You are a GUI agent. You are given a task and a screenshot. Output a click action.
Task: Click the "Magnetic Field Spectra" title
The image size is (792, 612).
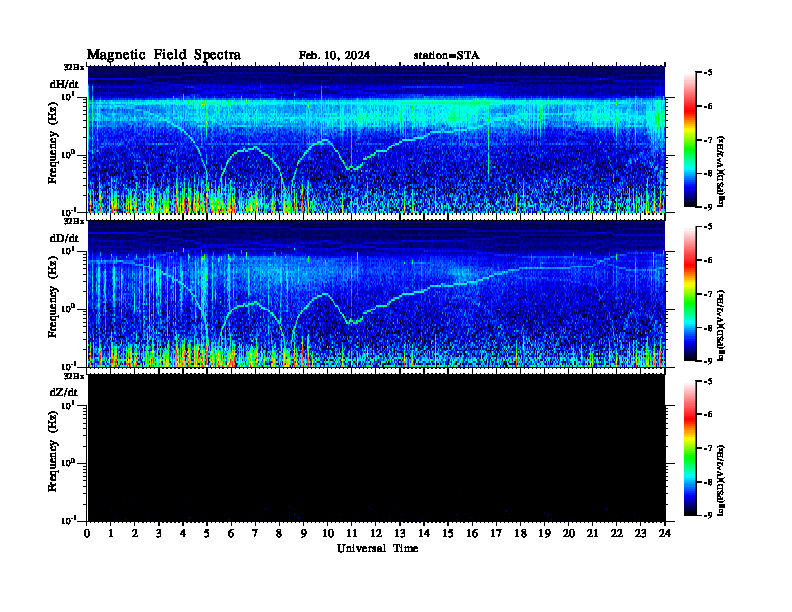pos(164,55)
